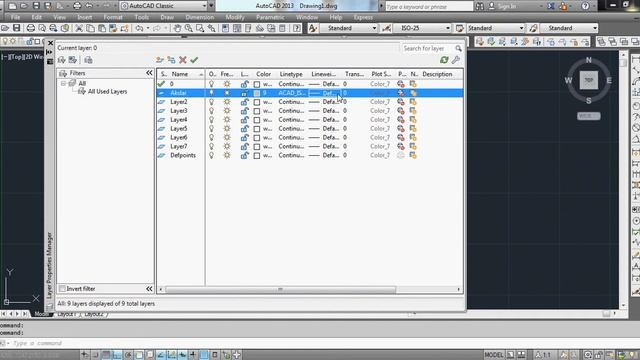Click the binoculars search icon in title bar

tap(480, 6)
